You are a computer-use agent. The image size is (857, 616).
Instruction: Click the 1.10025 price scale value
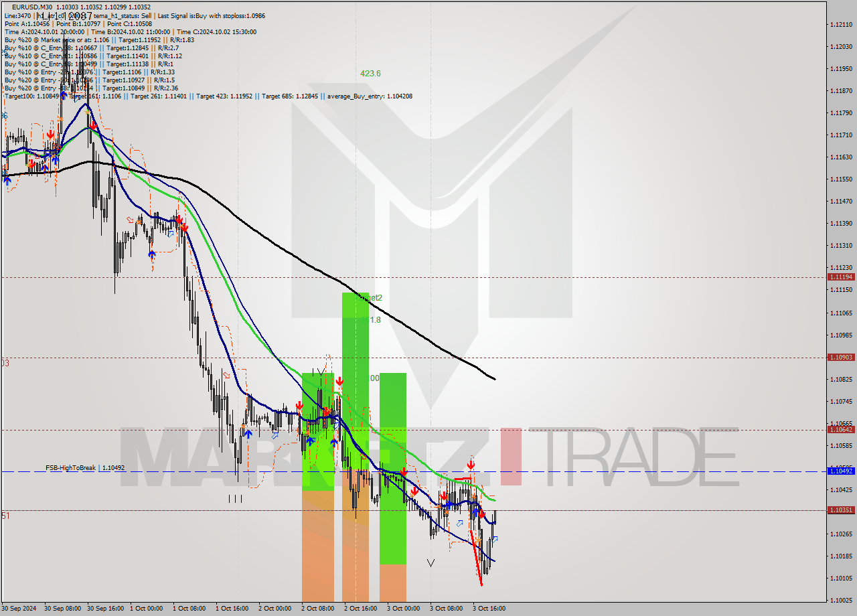[841, 600]
